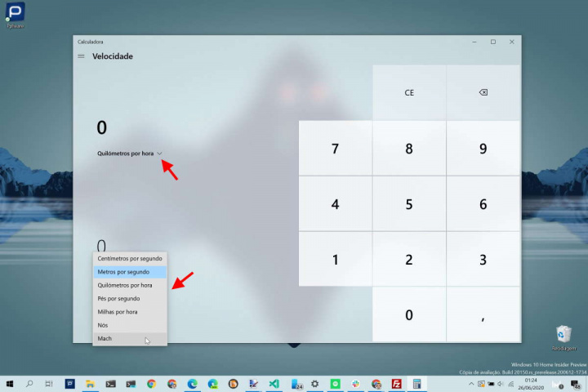Launch FileZilla from the taskbar

click(397, 383)
